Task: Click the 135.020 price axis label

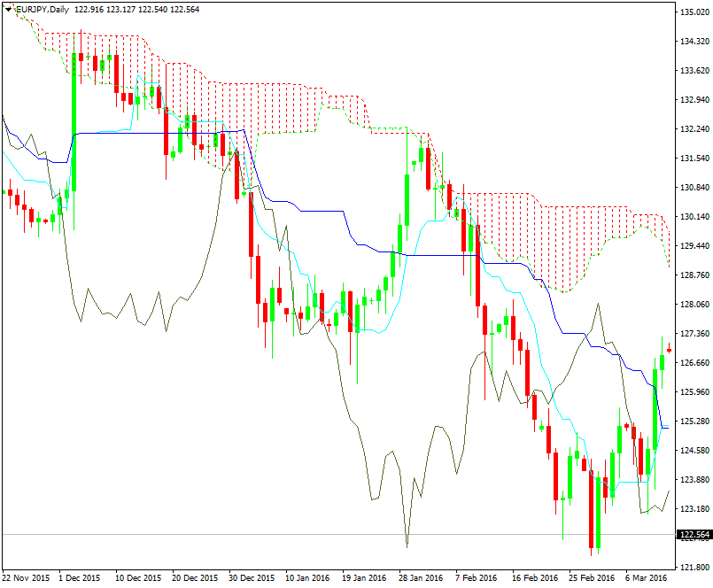Action: point(693,12)
